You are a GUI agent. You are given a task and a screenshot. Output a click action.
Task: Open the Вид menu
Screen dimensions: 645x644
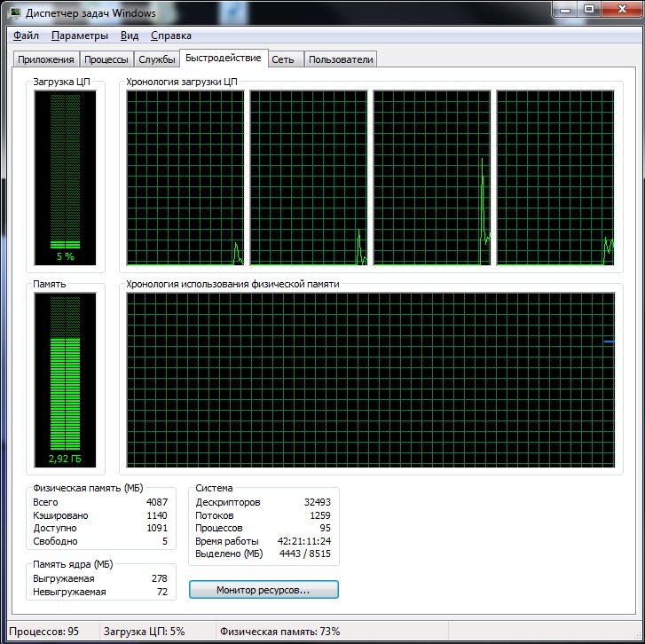click(x=130, y=35)
